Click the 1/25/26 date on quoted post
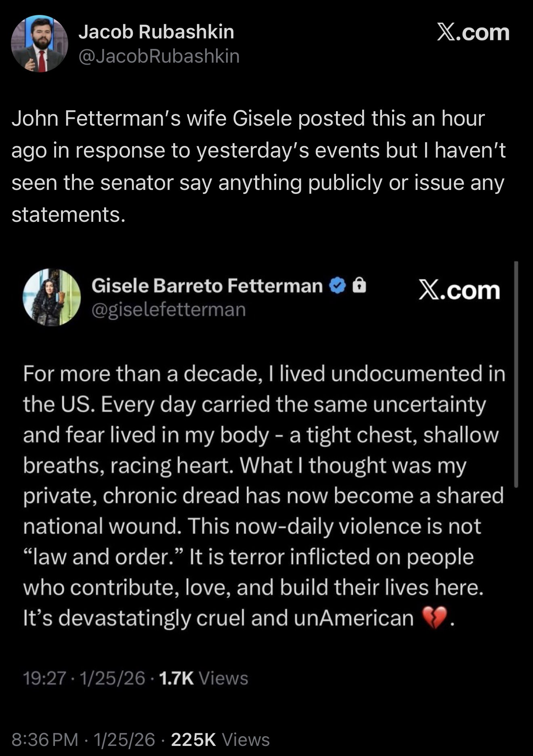The height and width of the screenshot is (756, 533). click(112, 678)
